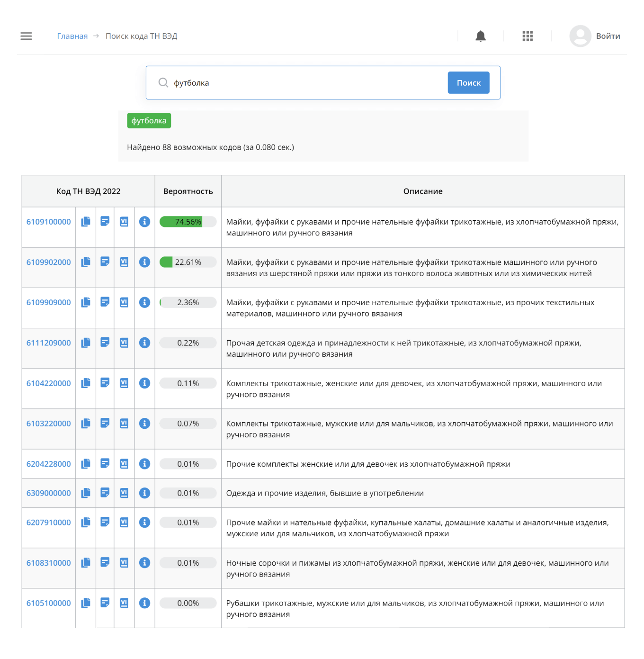
Task: Open code link 6207910000
Action: [x=49, y=523]
